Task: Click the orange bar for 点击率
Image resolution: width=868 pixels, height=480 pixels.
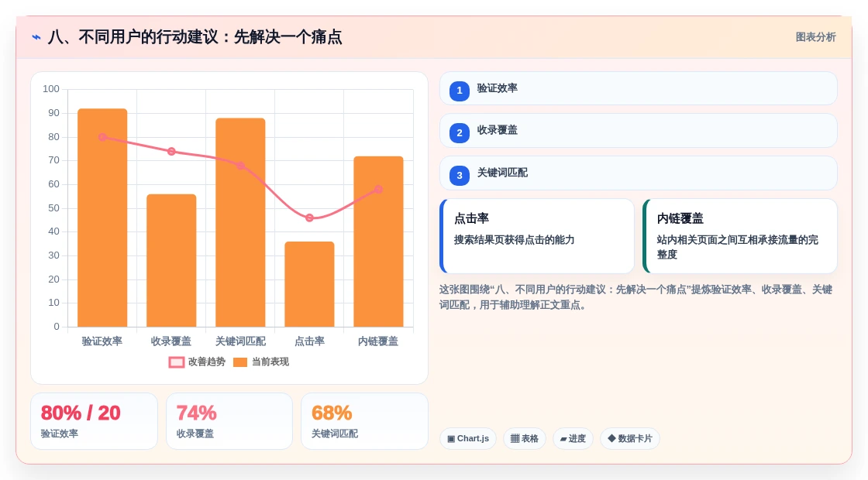Action: coord(309,284)
